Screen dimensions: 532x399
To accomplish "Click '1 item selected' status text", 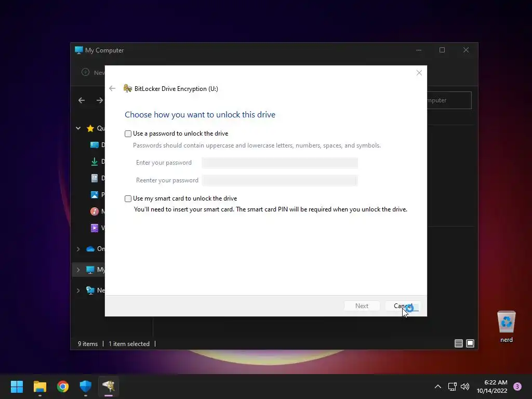I will tap(129, 344).
